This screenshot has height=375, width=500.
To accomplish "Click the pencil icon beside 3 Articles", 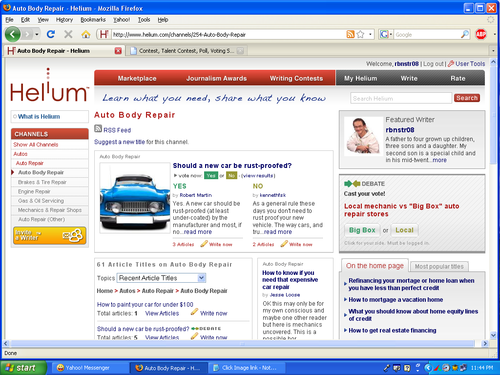I will point(204,244).
